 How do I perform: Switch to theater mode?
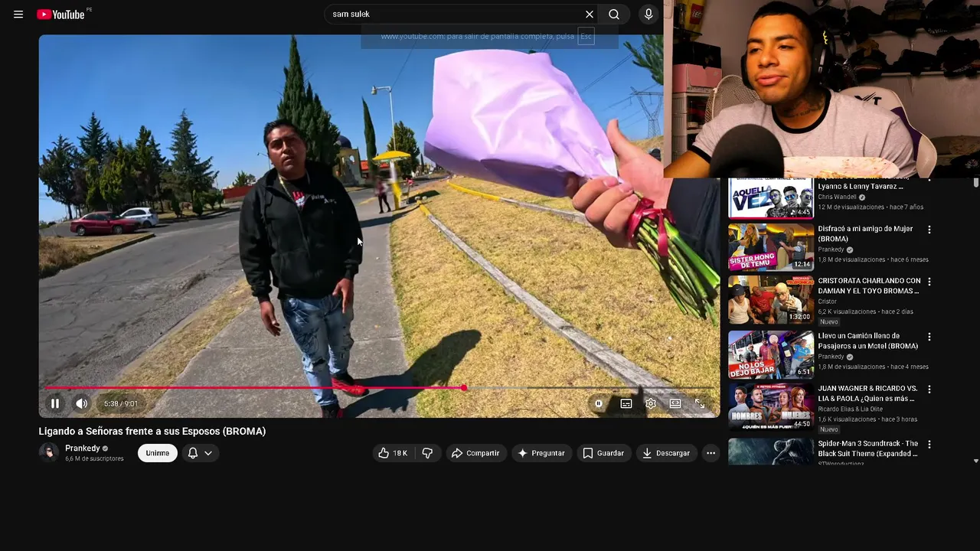click(x=675, y=403)
